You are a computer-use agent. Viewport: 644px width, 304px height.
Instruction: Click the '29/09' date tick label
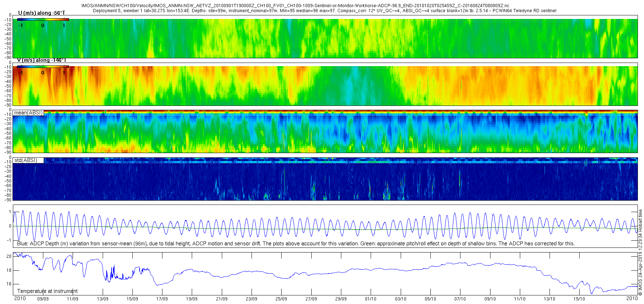(341, 299)
